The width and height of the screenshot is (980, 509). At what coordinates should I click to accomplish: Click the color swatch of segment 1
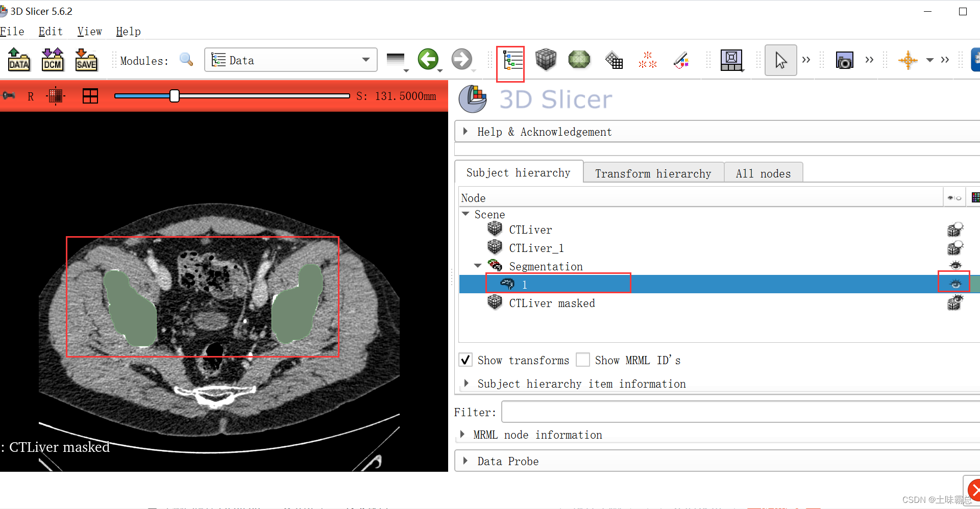(975, 284)
